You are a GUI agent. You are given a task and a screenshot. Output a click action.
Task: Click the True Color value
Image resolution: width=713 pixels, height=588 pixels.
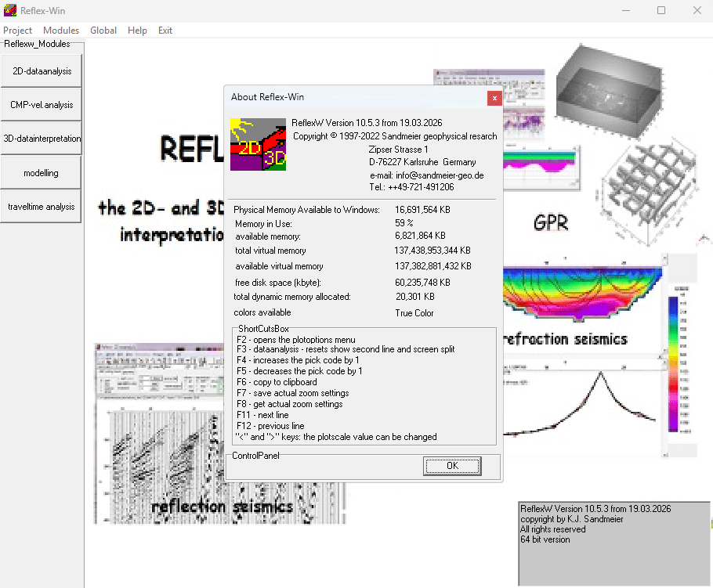(x=414, y=313)
